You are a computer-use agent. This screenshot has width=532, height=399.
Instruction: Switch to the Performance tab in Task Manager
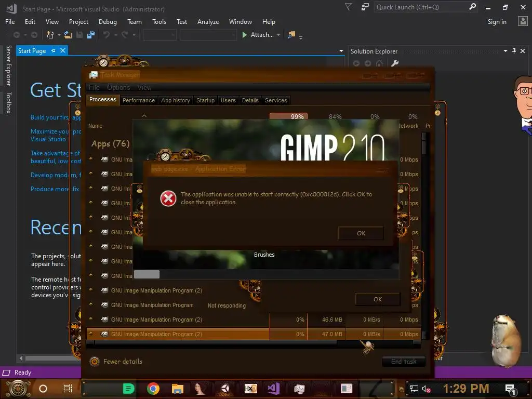pos(138,100)
